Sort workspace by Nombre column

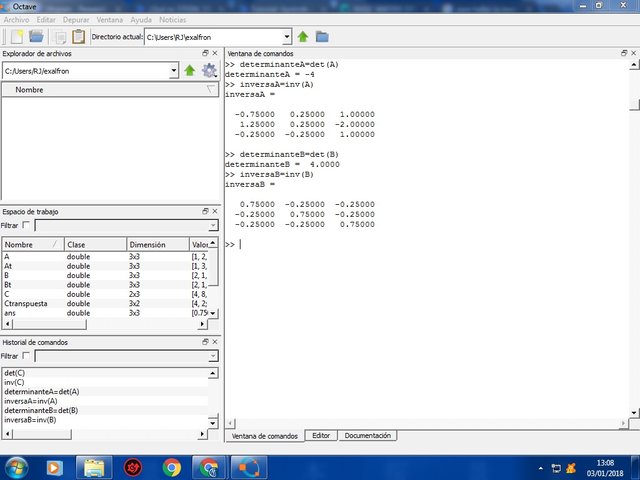[x=33, y=244]
